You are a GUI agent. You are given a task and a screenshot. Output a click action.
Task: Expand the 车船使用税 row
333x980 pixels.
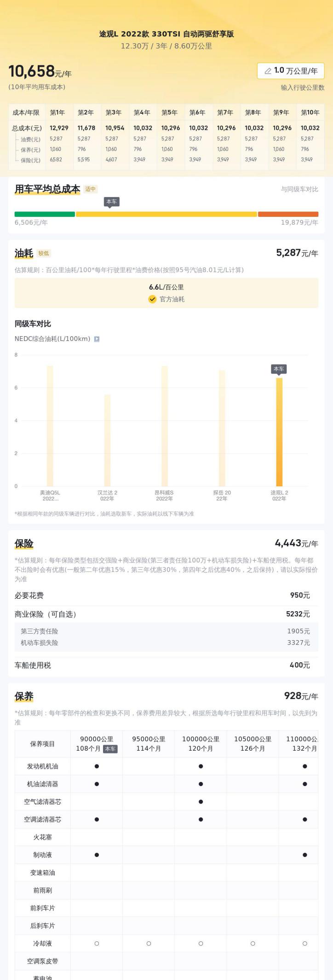point(166,665)
